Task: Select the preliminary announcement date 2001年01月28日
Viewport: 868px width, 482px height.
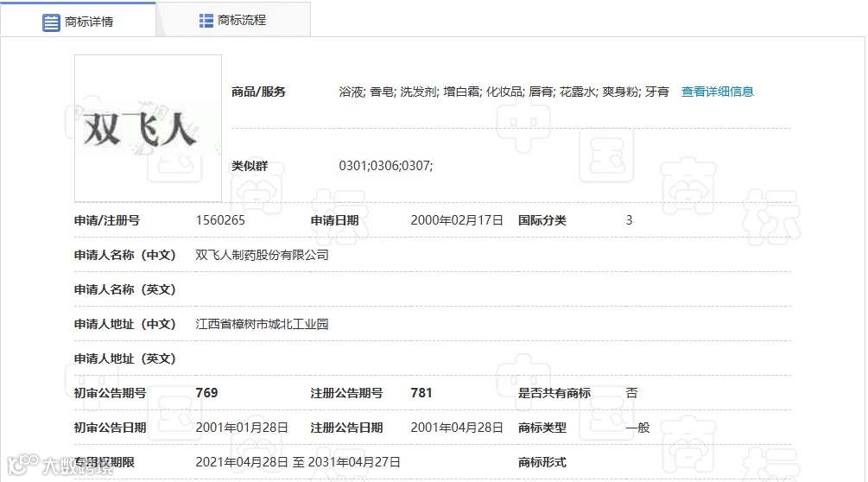Action: point(242,428)
